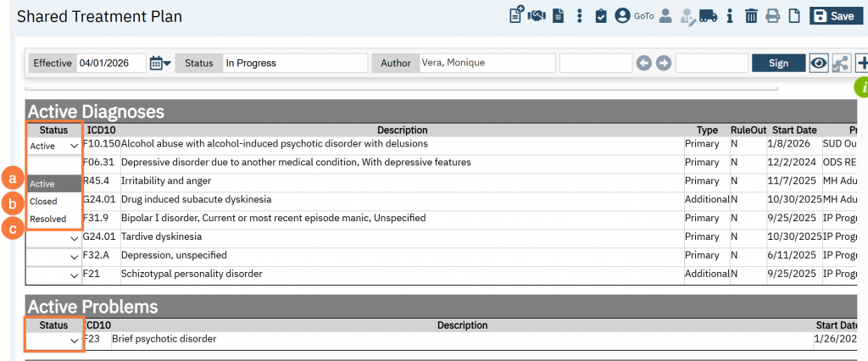Click the new document plus icon

click(515, 15)
